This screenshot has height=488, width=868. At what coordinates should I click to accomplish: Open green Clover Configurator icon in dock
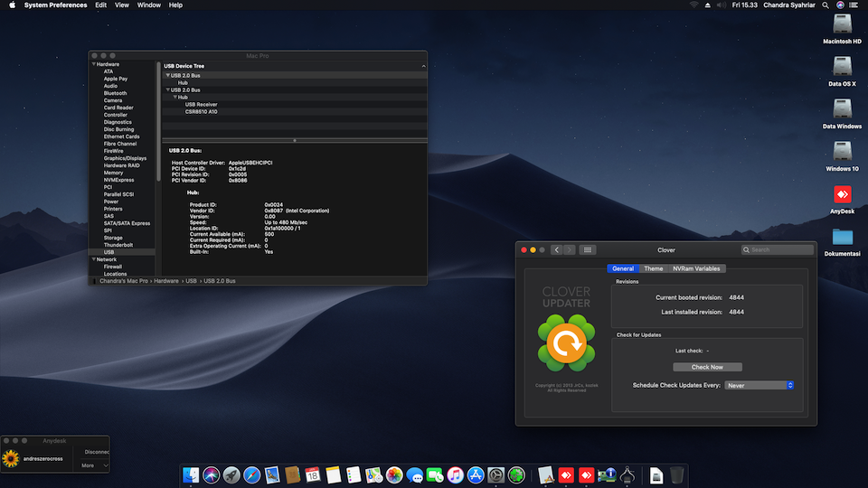516,475
